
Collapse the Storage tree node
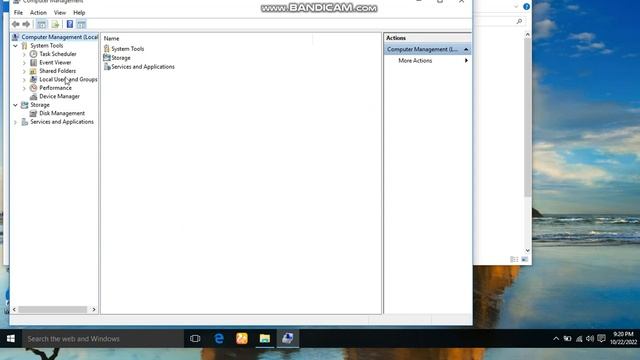[x=16, y=105]
